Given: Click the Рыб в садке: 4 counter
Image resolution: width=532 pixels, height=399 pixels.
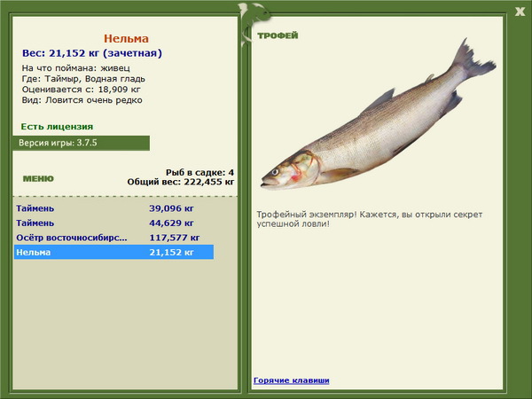Looking at the screenshot, I should (199, 172).
